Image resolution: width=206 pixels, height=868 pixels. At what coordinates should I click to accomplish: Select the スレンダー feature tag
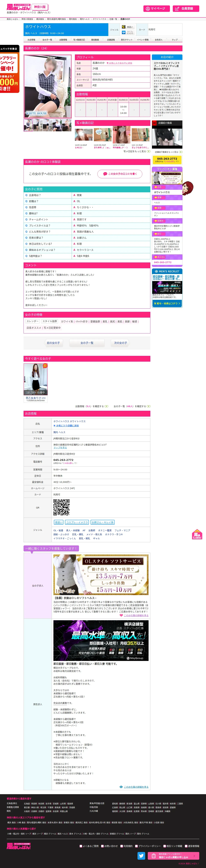32,321
